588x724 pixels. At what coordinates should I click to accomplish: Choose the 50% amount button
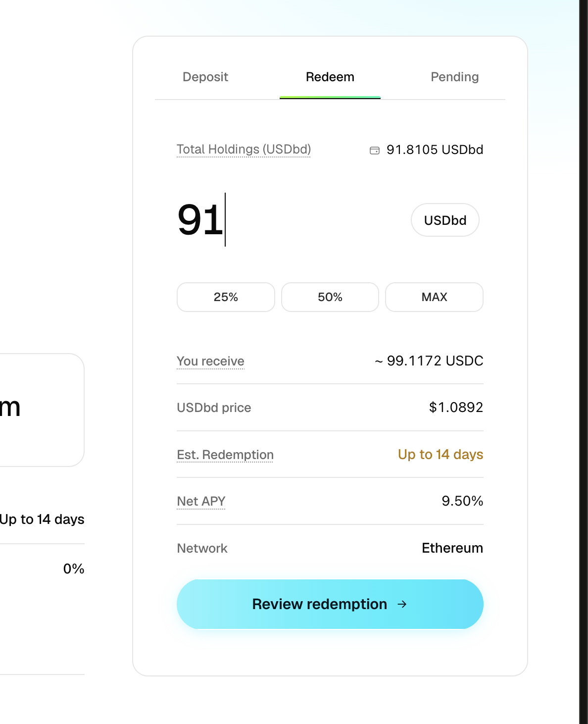(330, 297)
